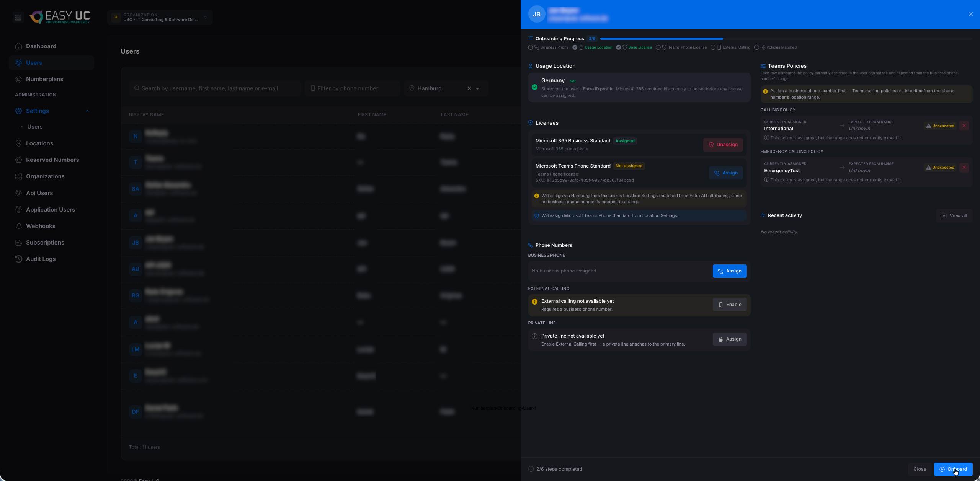The width and height of the screenshot is (980, 481).
Task: Click the steps completed clock icon
Action: coord(531,469)
